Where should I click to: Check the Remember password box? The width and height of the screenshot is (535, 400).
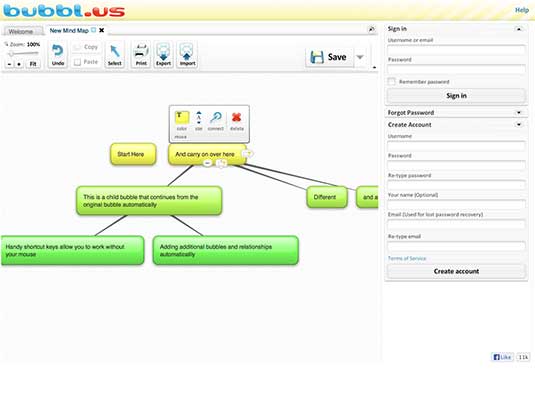pyautogui.click(x=391, y=82)
